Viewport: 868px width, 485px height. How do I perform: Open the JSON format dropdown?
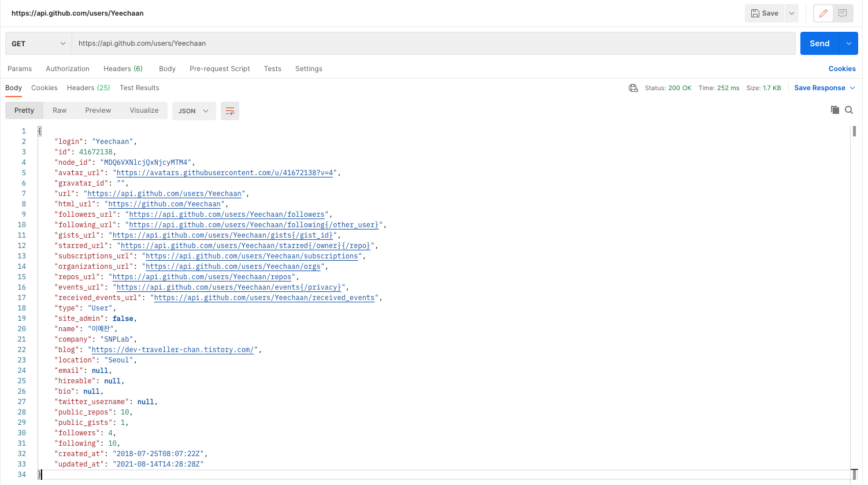click(194, 111)
